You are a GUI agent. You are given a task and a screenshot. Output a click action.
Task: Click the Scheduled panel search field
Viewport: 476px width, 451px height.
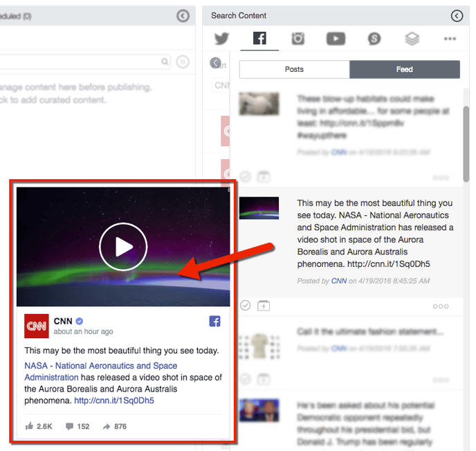[x=85, y=62]
